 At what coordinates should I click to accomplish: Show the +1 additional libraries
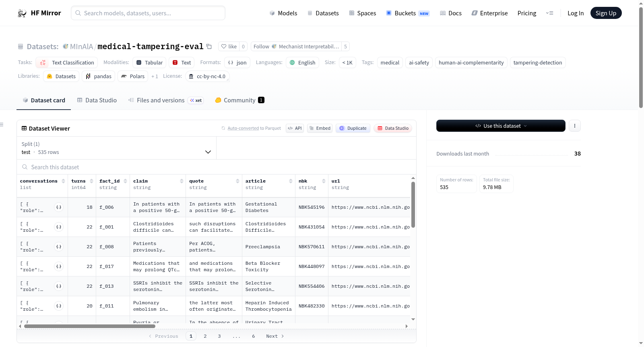point(155,77)
